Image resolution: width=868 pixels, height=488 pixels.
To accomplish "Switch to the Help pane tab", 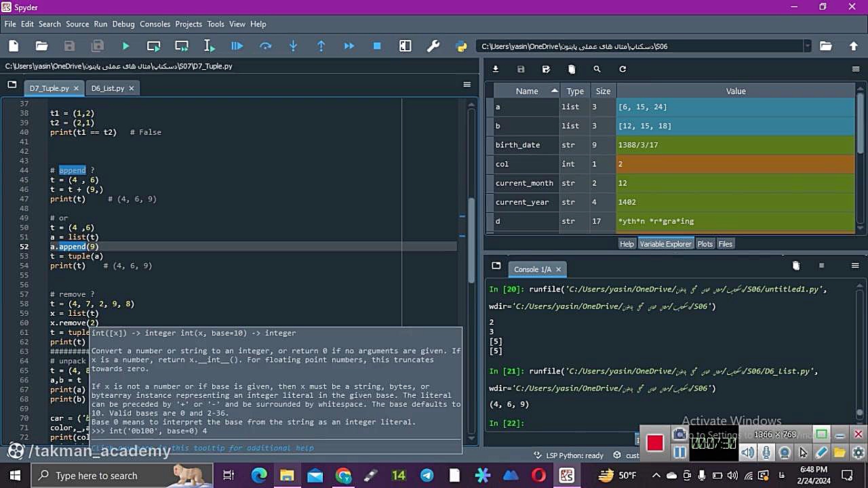I will coord(627,244).
